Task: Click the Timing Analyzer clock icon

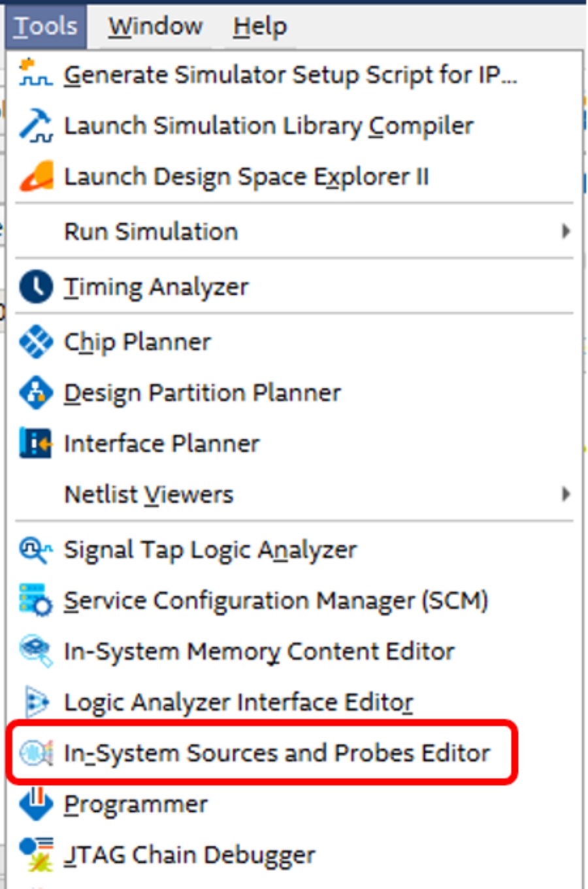Action: point(35,287)
